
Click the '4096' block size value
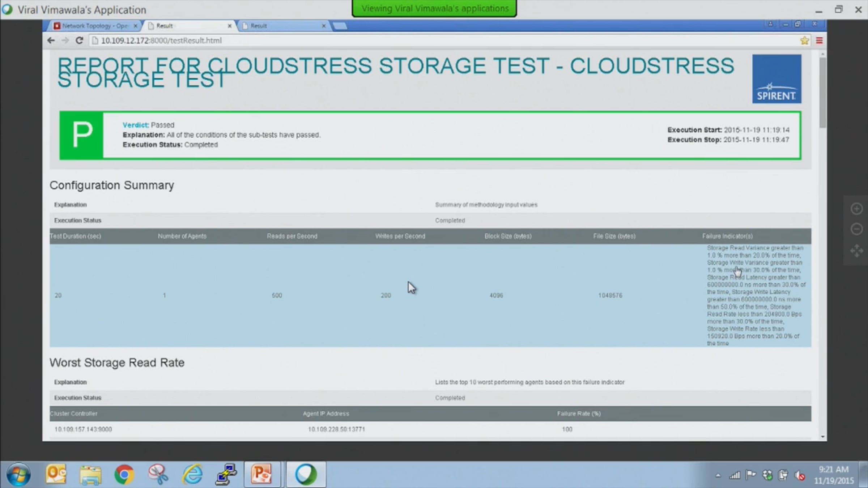(496, 295)
